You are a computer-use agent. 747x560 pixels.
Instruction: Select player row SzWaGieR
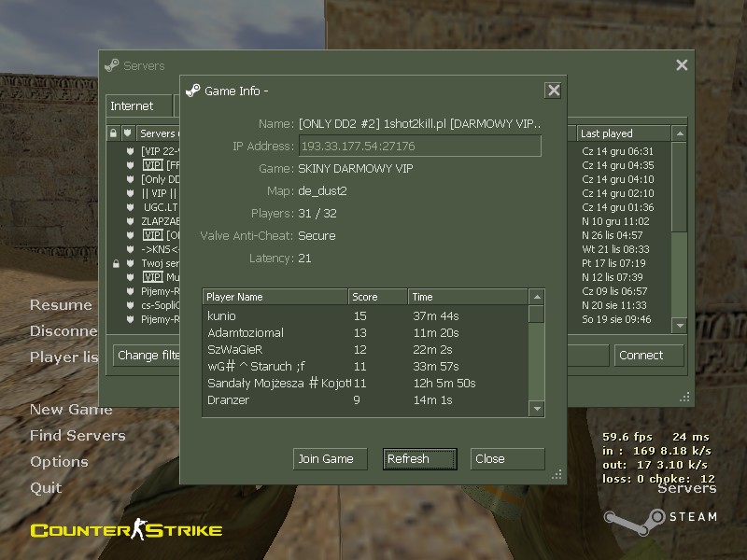(365, 349)
